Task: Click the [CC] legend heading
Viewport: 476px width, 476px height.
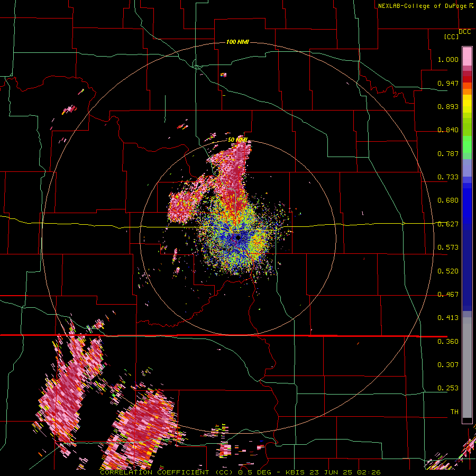Action: [x=452, y=36]
